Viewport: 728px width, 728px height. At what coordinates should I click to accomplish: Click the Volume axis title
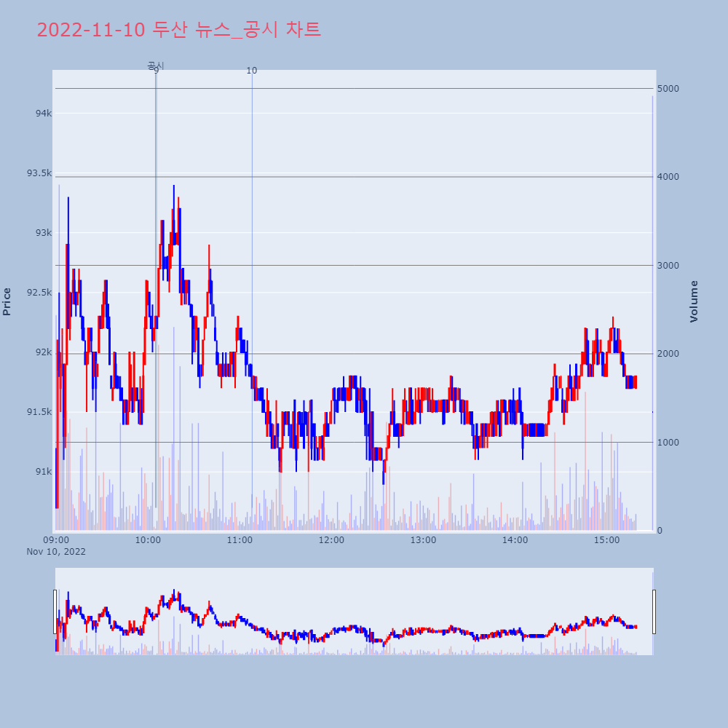(x=694, y=302)
